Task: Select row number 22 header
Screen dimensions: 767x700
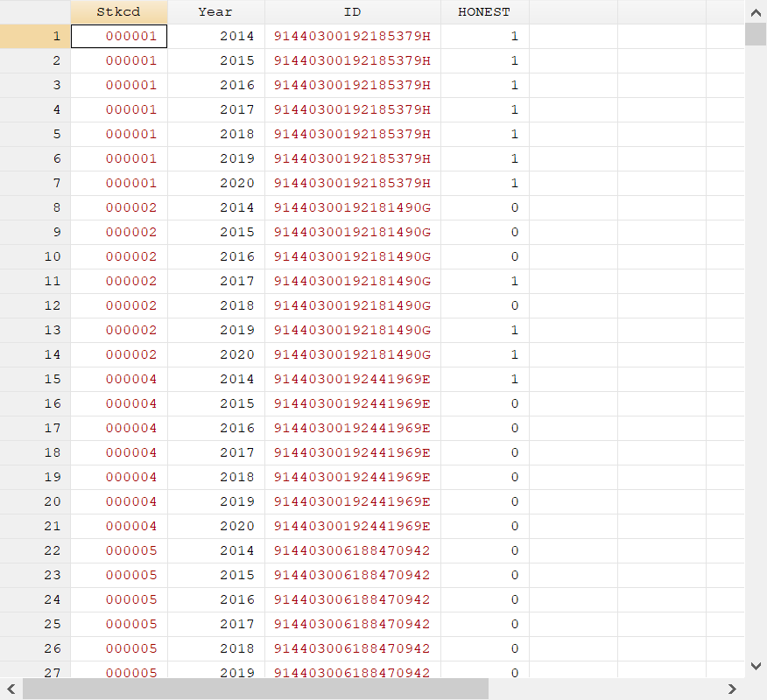Action: click(35, 551)
